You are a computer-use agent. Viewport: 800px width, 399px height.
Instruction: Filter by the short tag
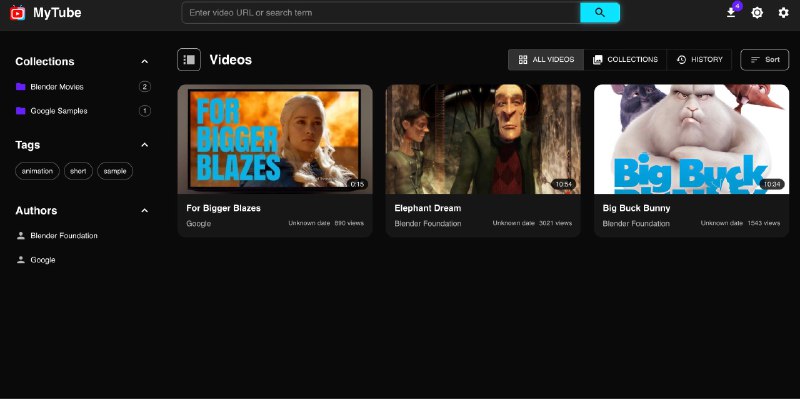78,171
